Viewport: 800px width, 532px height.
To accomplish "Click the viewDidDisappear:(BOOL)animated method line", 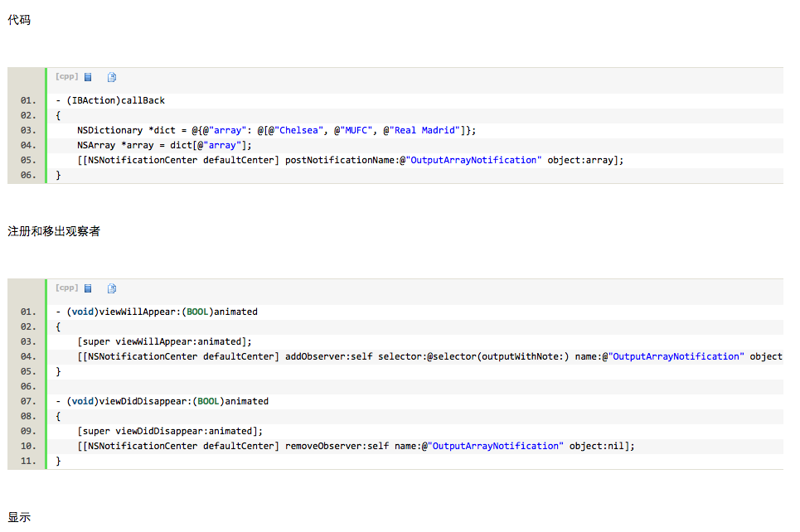I will click(162, 401).
